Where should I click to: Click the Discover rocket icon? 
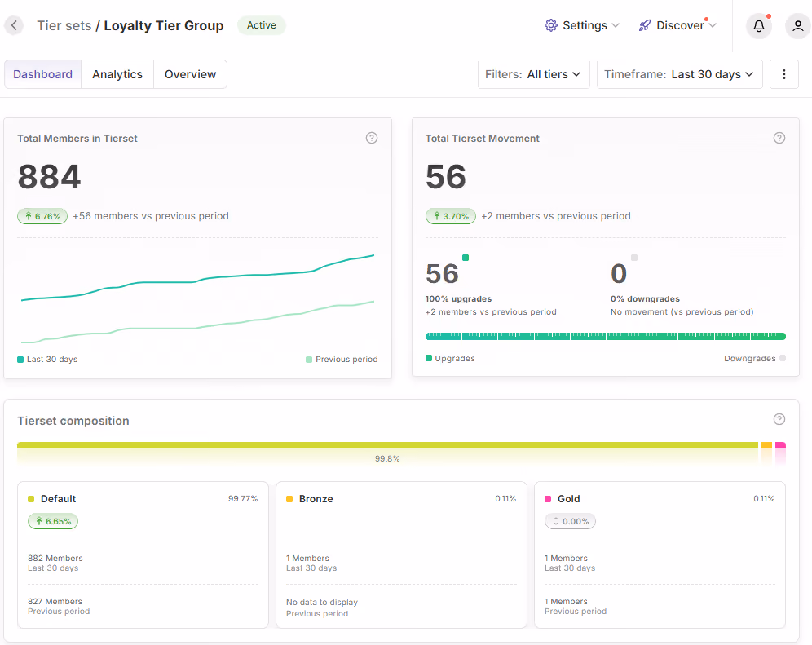coord(645,25)
